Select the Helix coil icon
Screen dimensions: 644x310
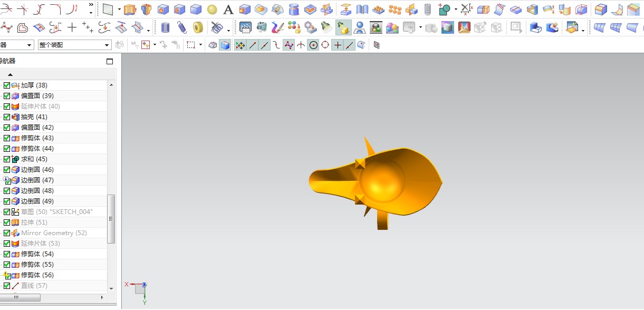coord(165,28)
